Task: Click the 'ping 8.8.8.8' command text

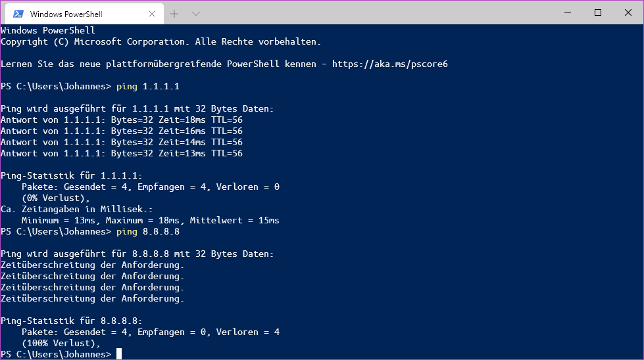Action: [x=147, y=232]
